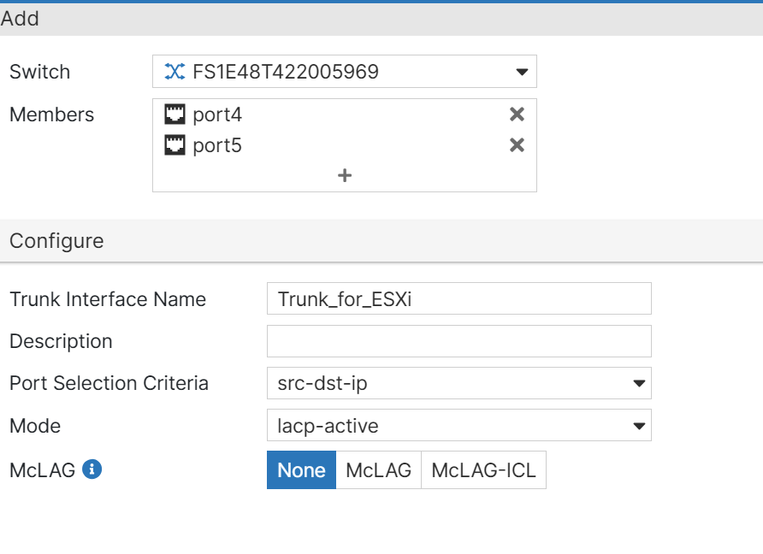Select port4 member entry
Image resolution: width=763 pixels, height=554 pixels.
pyautogui.click(x=217, y=115)
